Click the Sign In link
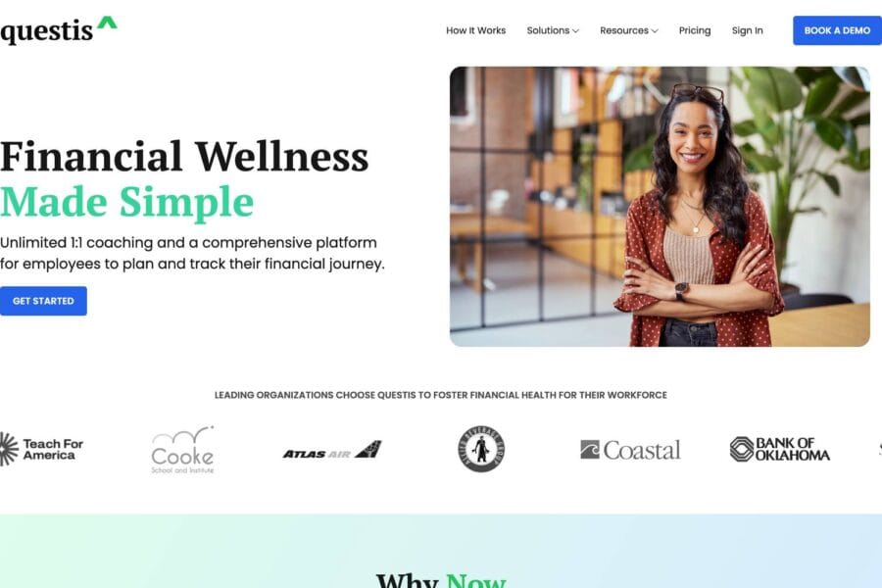882x588 pixels. 748,30
